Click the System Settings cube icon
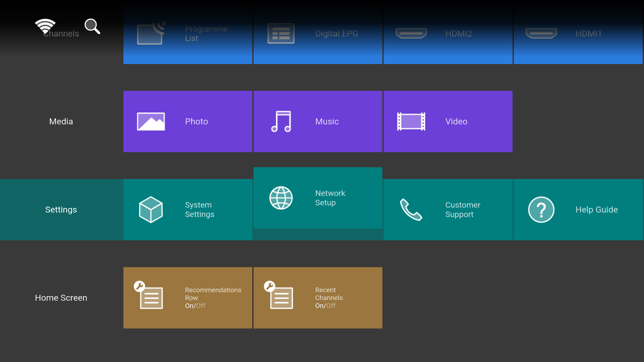This screenshot has width=644, height=362. coord(151,209)
